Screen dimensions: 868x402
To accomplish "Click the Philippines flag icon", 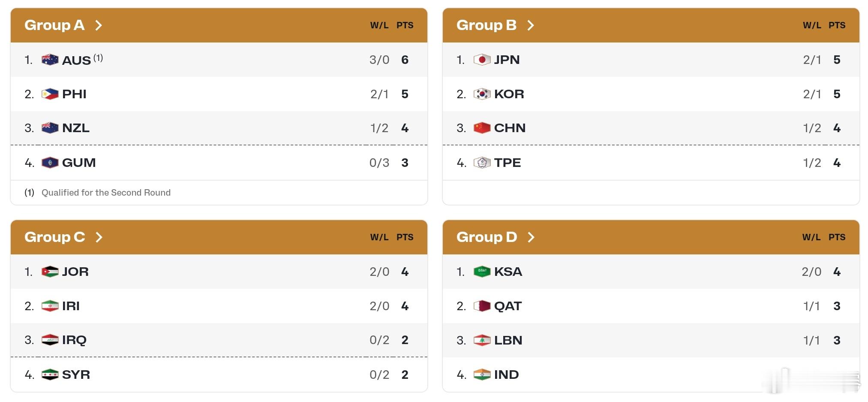I will (50, 94).
